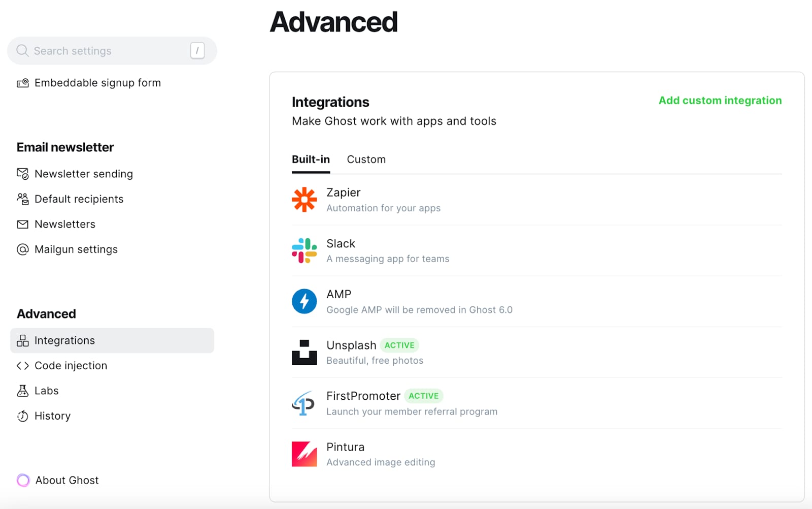Click the Pintura red logo icon
The height and width of the screenshot is (509, 812).
click(304, 454)
